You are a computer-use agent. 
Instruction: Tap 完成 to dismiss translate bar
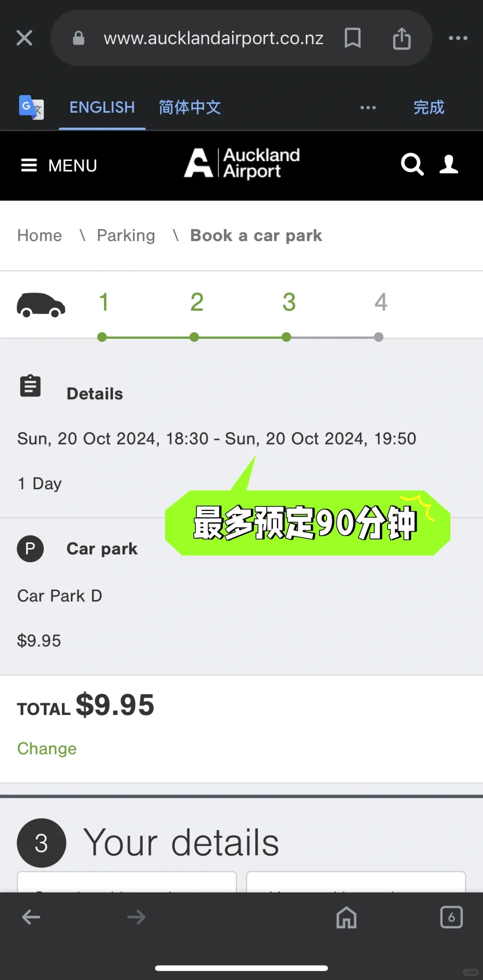coord(428,108)
